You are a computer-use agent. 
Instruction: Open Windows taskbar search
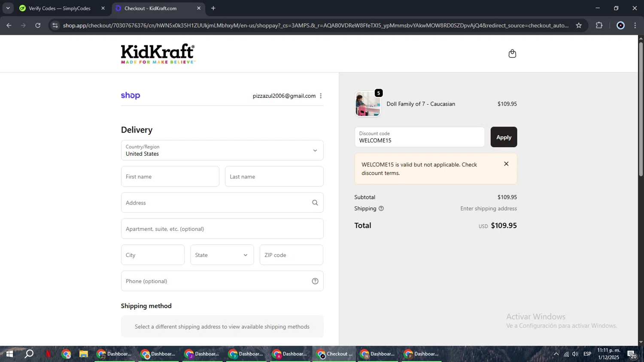click(29, 354)
